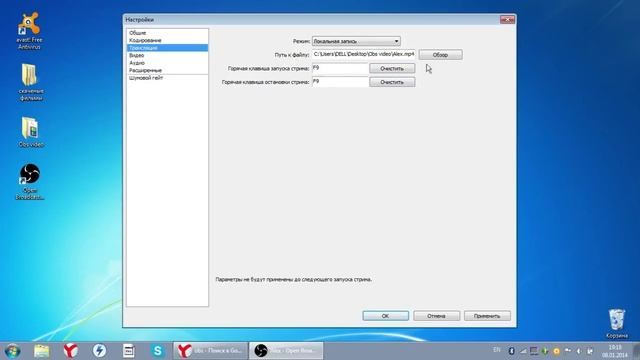The image size is (640, 360).
Task: Open the avast! Free Antivirus desktop shortcut
Action: pos(29,31)
